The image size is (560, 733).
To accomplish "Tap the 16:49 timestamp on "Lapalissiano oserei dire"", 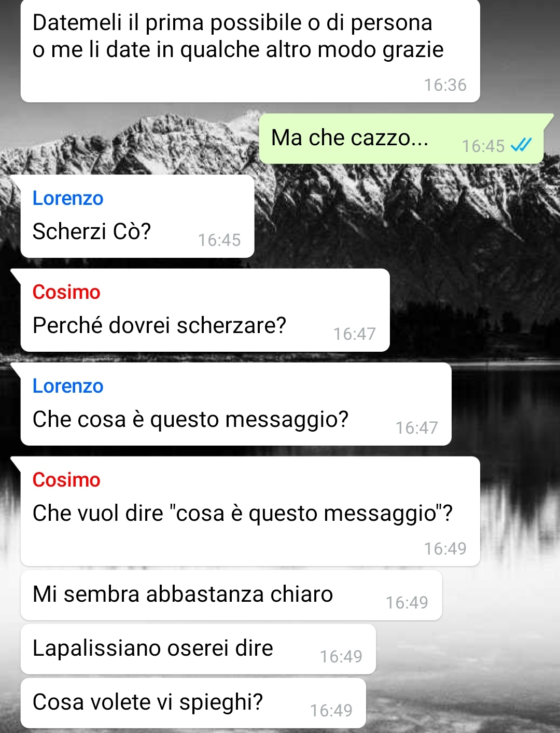I will 341,657.
